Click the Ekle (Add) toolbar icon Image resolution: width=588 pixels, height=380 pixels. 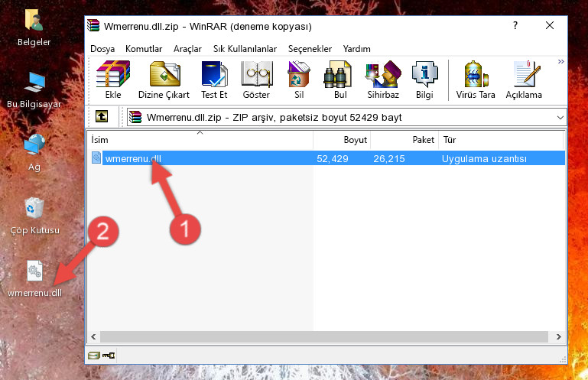coord(113,80)
